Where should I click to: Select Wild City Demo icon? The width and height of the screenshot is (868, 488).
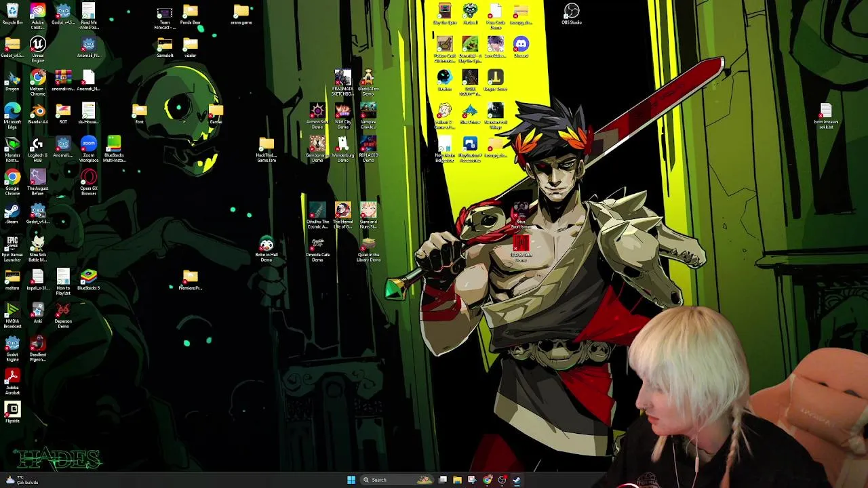pos(343,116)
